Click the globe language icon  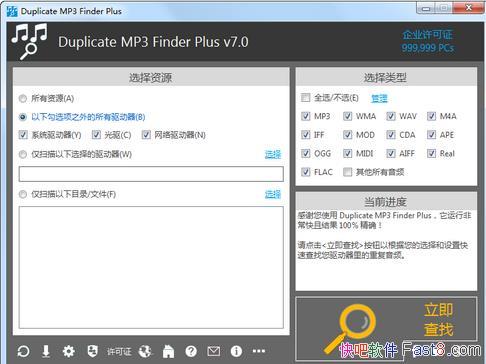[145, 351]
